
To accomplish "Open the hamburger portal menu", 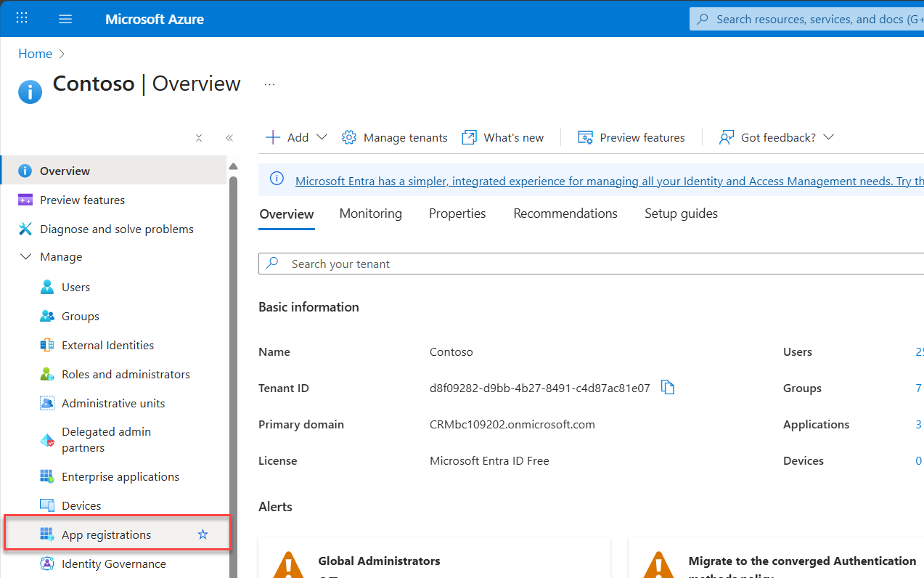I will 65,19.
